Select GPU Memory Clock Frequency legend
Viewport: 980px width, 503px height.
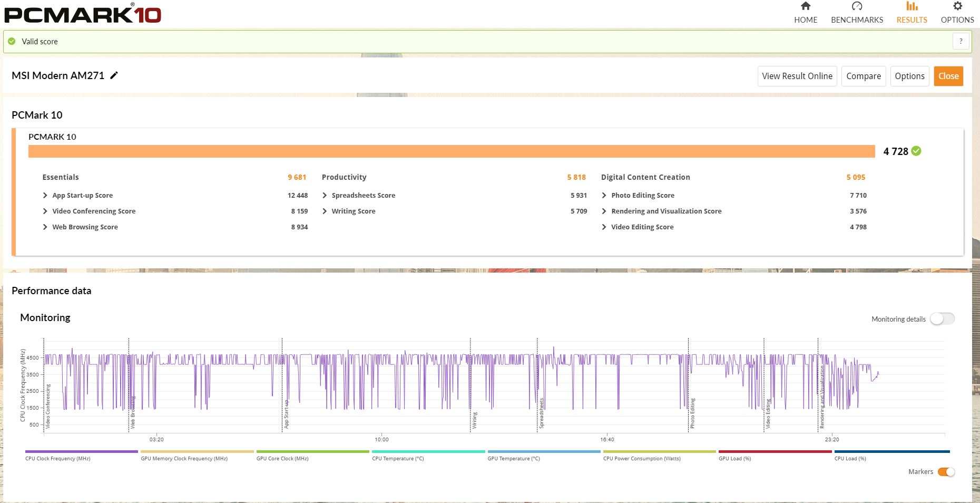point(197,455)
